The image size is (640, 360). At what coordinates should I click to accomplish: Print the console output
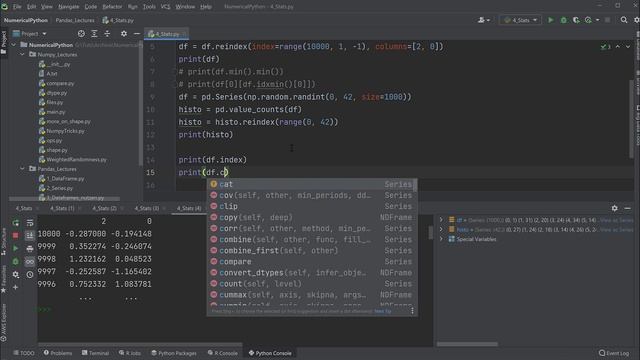(x=30, y=248)
